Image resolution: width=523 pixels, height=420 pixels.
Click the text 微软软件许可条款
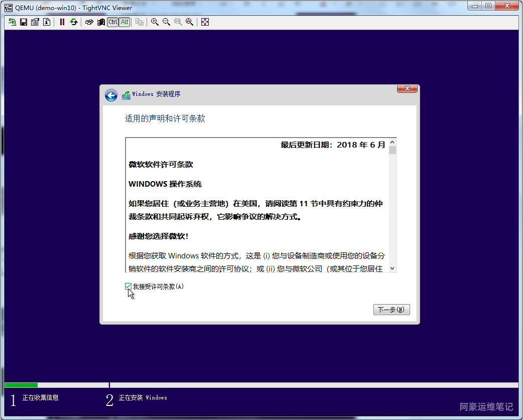coord(161,164)
